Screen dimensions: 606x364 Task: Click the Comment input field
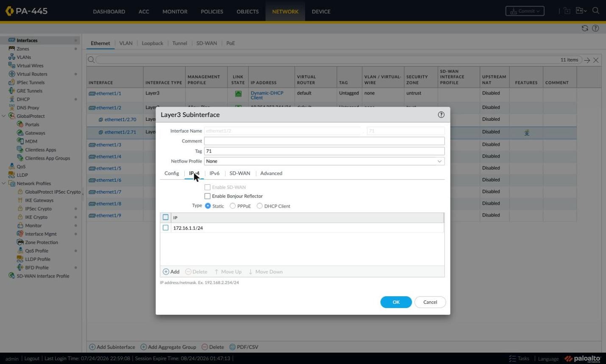click(x=324, y=141)
